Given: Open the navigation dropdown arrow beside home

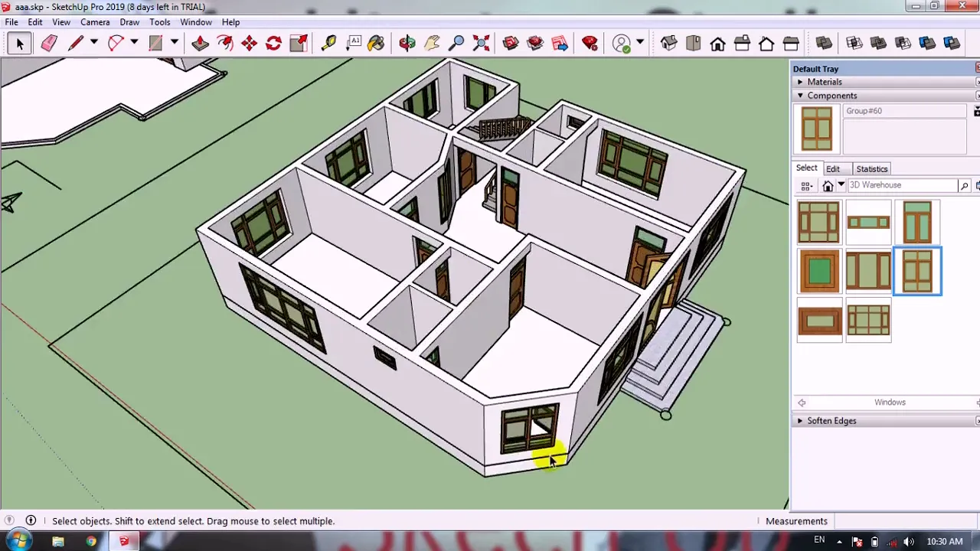Looking at the screenshot, I should click(x=841, y=185).
